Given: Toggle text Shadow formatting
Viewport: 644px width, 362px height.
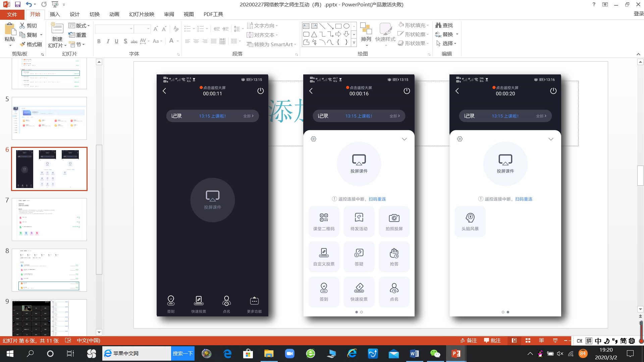Looking at the screenshot, I should [x=125, y=41].
